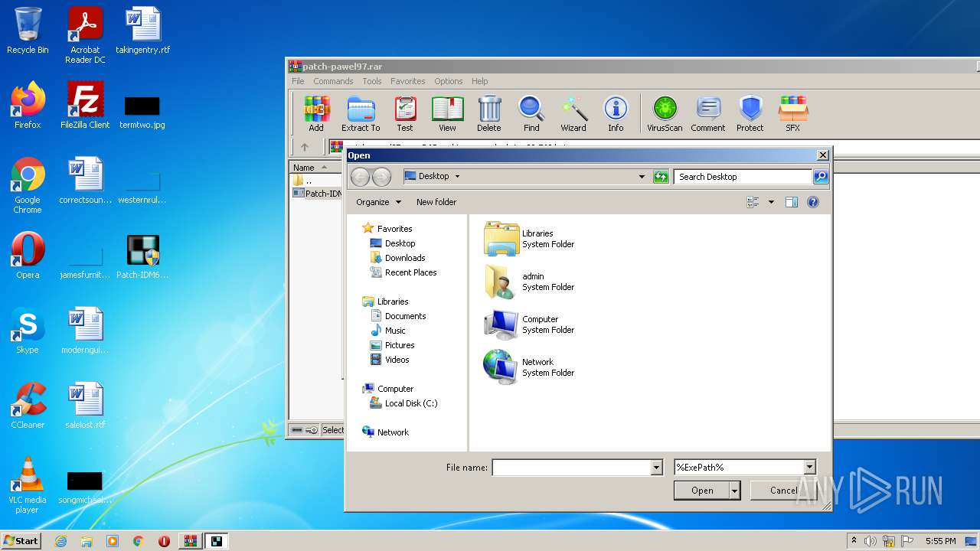Open the Help menu in WinRAR
This screenshot has height=551, width=980.
[x=480, y=81]
